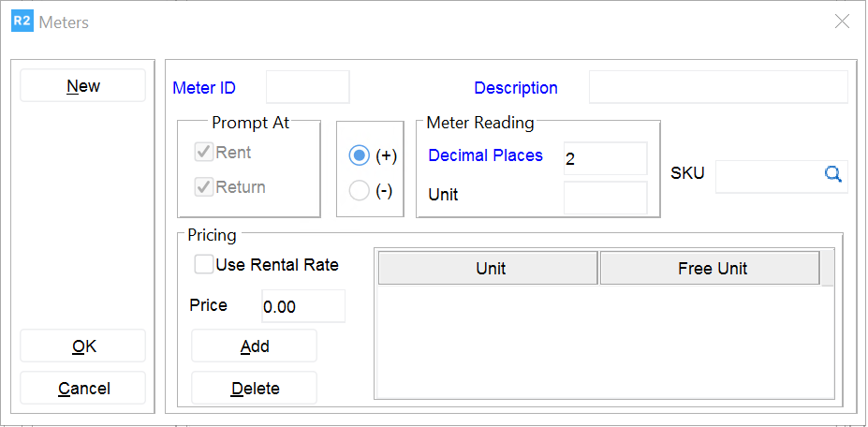Edit the Decimal Places field
This screenshot has height=427, width=868.
coord(605,159)
